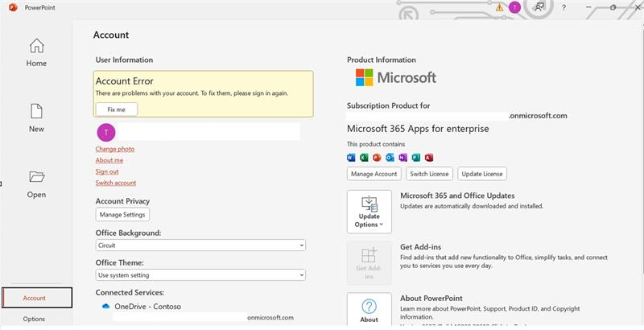Screen dimensions: 644x330
Task: Click the PowerPoint app icon in product list
Action: coord(377,158)
